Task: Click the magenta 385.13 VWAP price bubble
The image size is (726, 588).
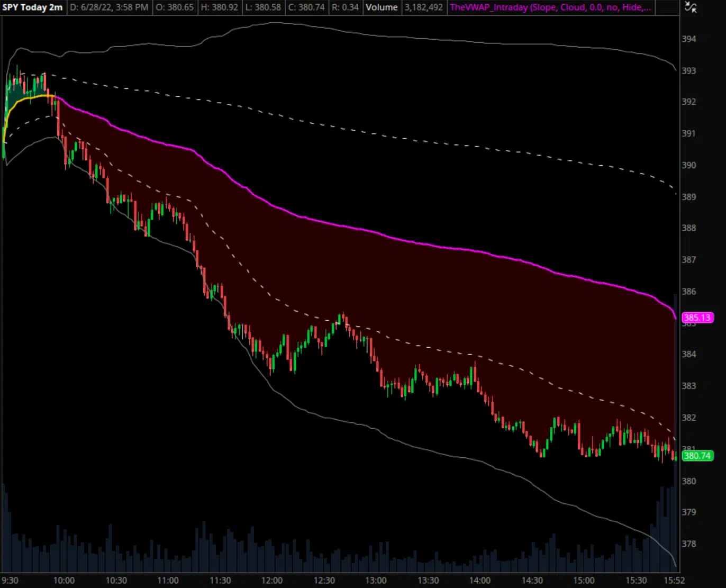Action: 697,318
